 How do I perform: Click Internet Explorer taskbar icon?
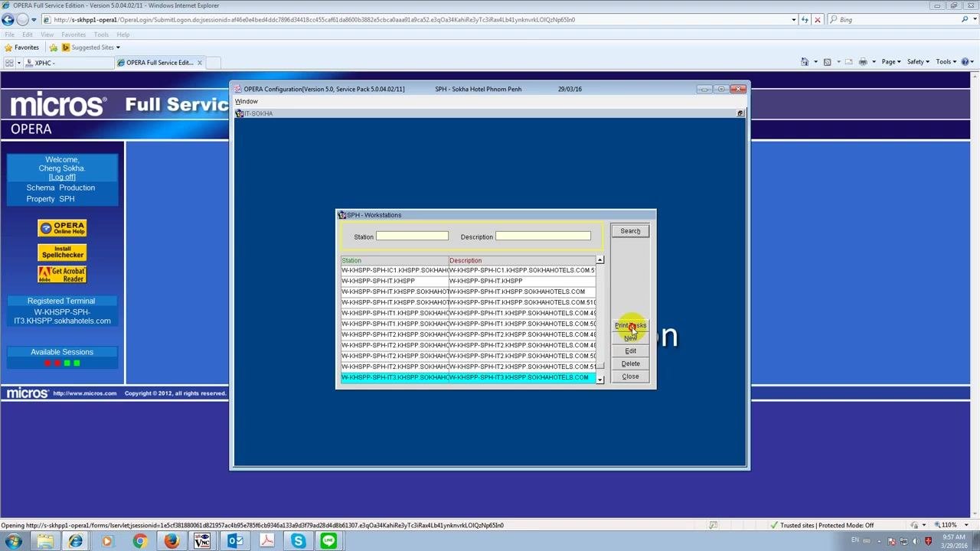[x=76, y=542]
